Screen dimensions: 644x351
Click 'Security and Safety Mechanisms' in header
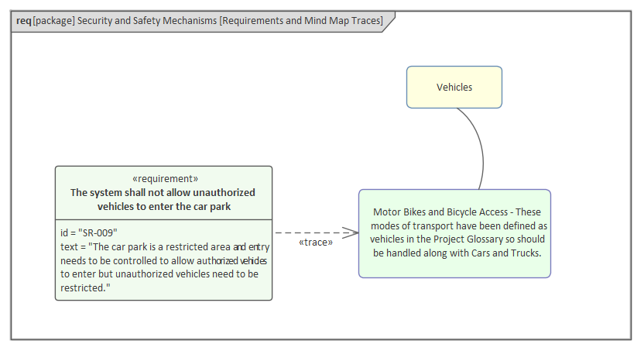pyautogui.click(x=146, y=20)
